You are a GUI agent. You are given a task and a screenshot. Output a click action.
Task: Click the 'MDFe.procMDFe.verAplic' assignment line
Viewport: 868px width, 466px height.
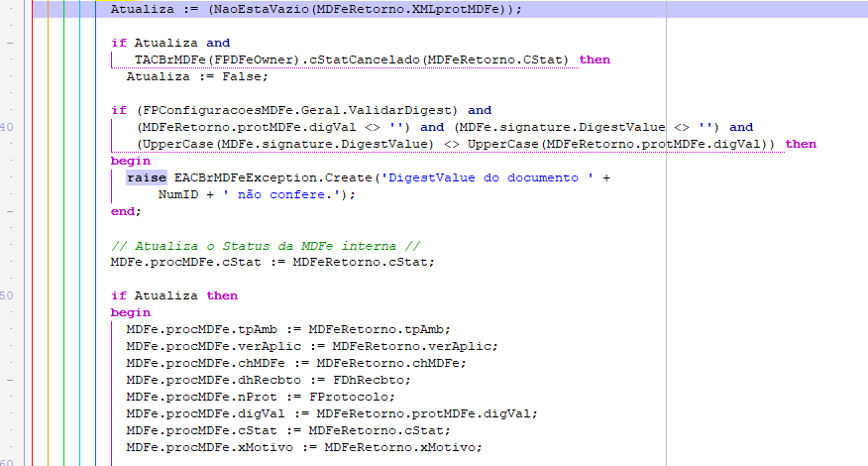tap(312, 346)
